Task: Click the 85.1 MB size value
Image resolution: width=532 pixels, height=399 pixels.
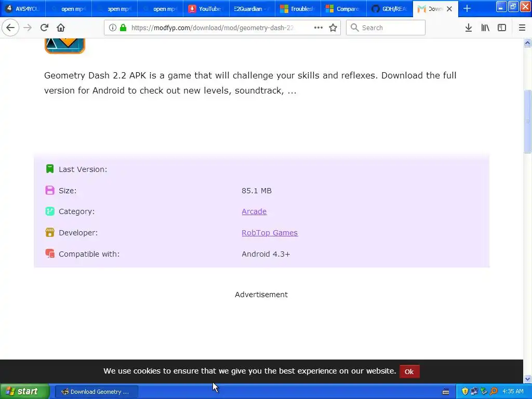Action: pyautogui.click(x=257, y=191)
